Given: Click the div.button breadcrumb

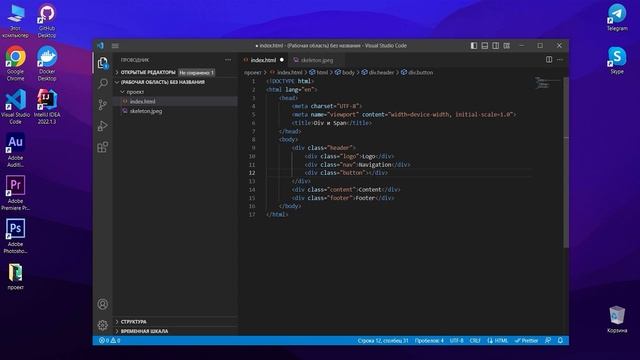Looking at the screenshot, I should pyautogui.click(x=417, y=72).
